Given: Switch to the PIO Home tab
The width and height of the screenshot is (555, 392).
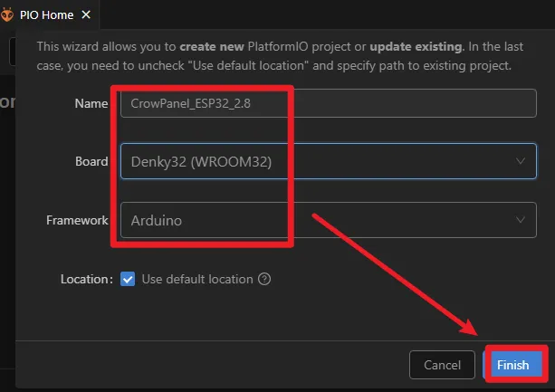Looking at the screenshot, I should coord(47,14).
